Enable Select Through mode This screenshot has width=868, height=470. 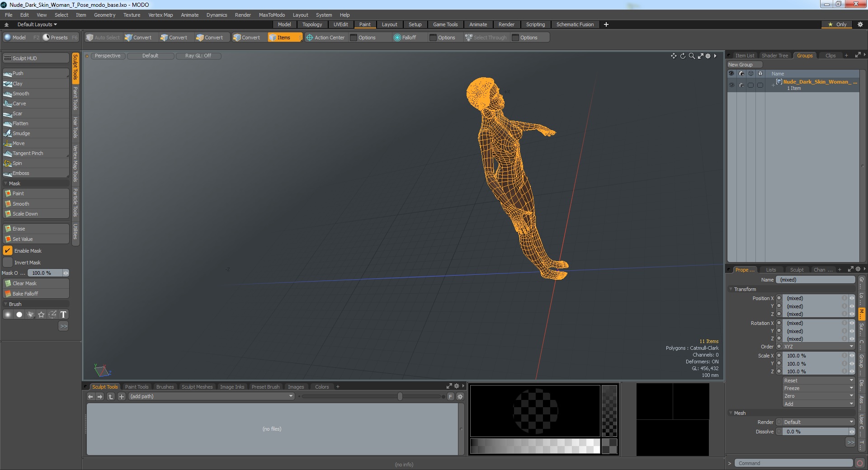(486, 38)
